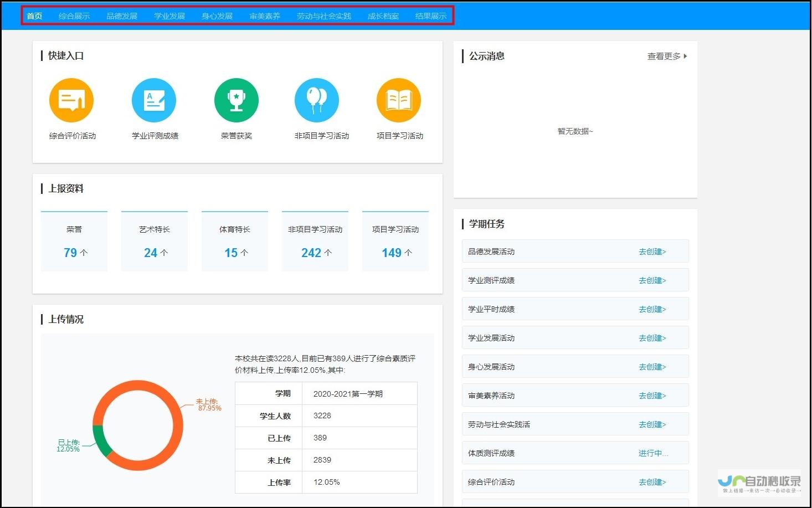Open the 非项目学习活动 balloon icon
812x508 pixels.
(x=317, y=100)
